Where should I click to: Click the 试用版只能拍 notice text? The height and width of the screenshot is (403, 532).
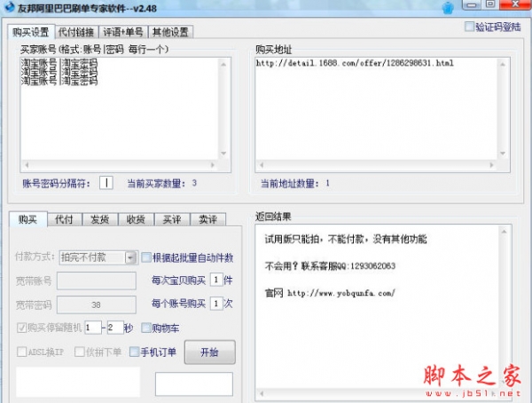[346, 239]
